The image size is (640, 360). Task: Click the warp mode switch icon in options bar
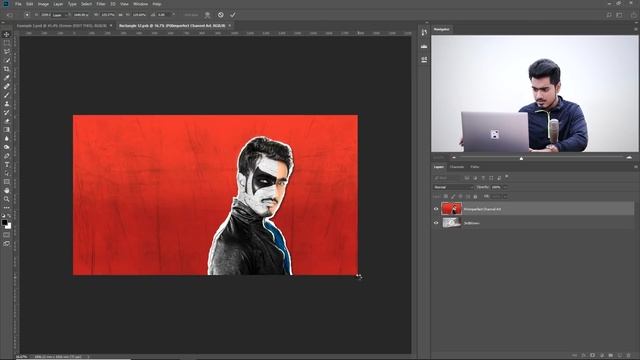(x=207, y=15)
